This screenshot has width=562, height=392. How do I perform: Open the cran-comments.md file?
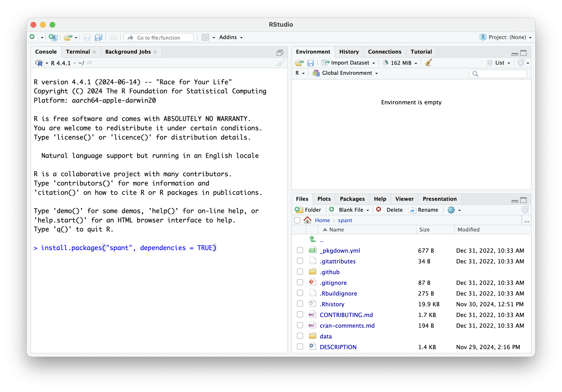coord(347,326)
